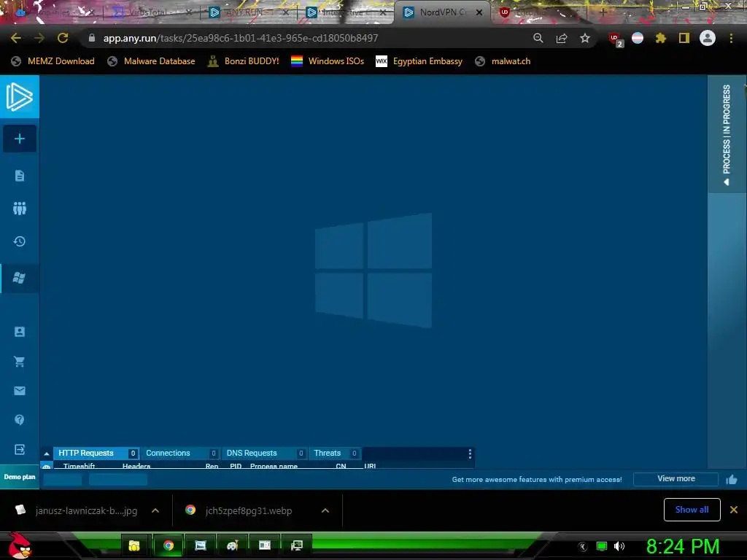This screenshot has width=747, height=560.
Task: Open the document icon in the sidebar
Action: point(20,176)
